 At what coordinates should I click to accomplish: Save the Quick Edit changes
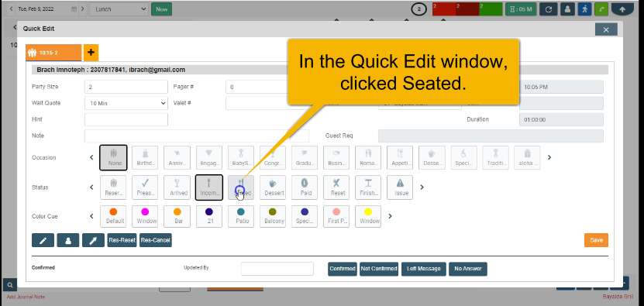point(596,240)
